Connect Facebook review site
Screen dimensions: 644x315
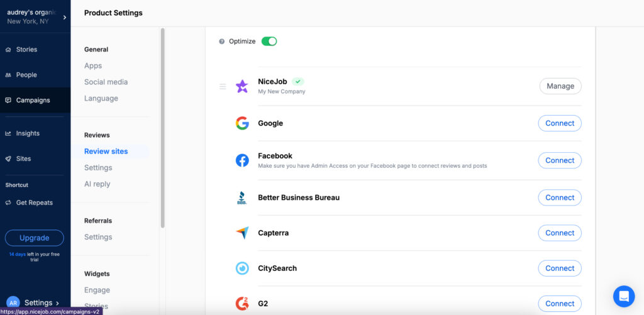coord(560,160)
